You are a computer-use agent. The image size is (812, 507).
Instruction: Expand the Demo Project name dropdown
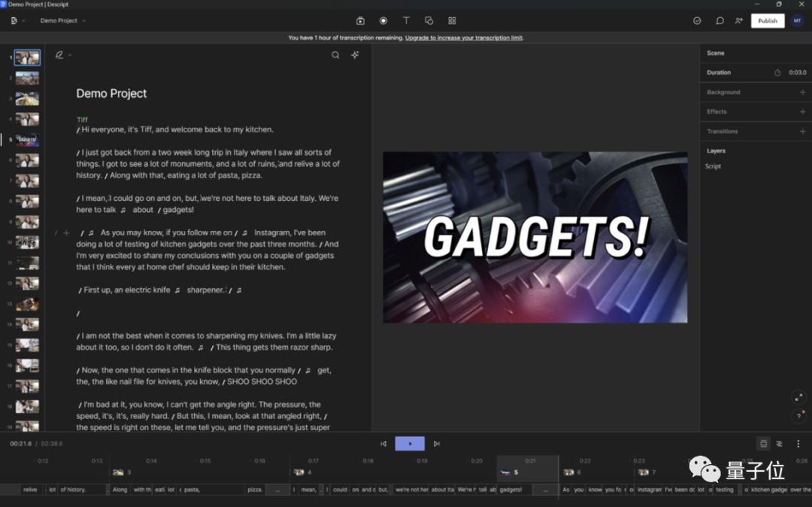pos(63,21)
